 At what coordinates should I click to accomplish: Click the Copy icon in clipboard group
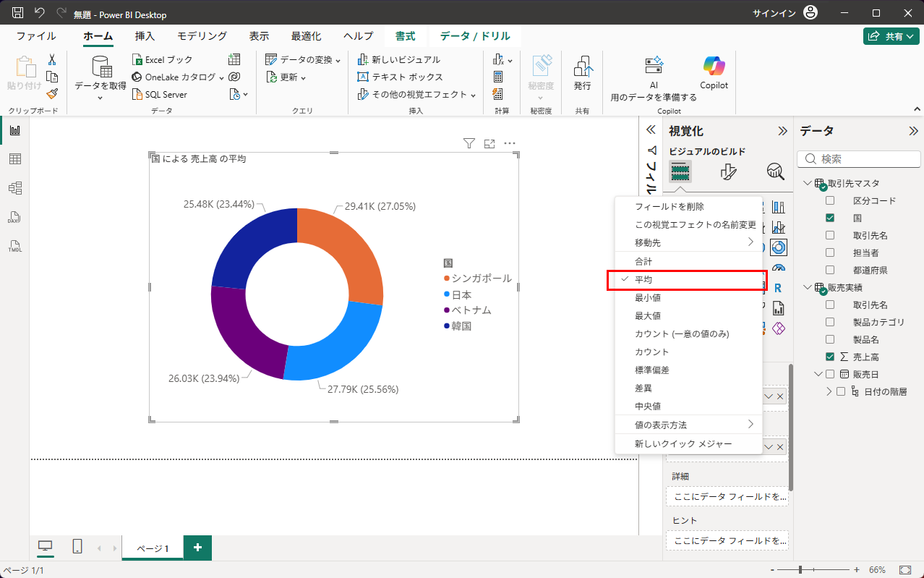point(52,77)
